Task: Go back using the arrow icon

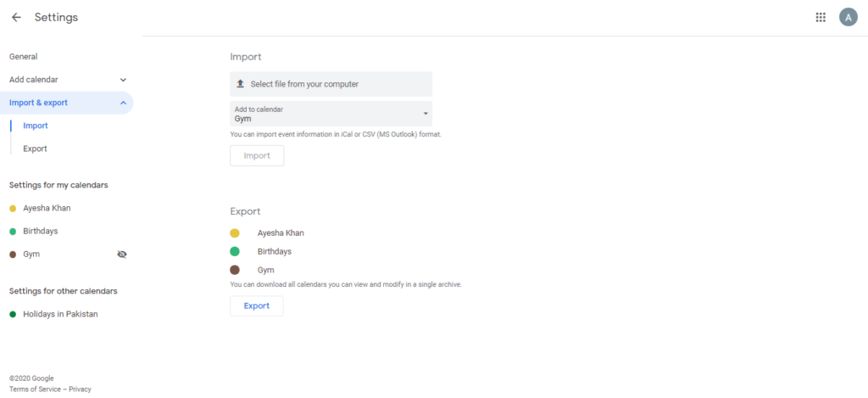Action: pyautogui.click(x=16, y=17)
